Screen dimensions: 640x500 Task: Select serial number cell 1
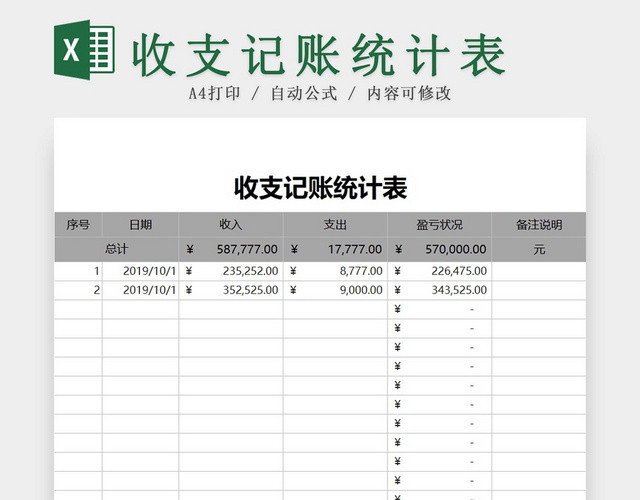pyautogui.click(x=78, y=271)
